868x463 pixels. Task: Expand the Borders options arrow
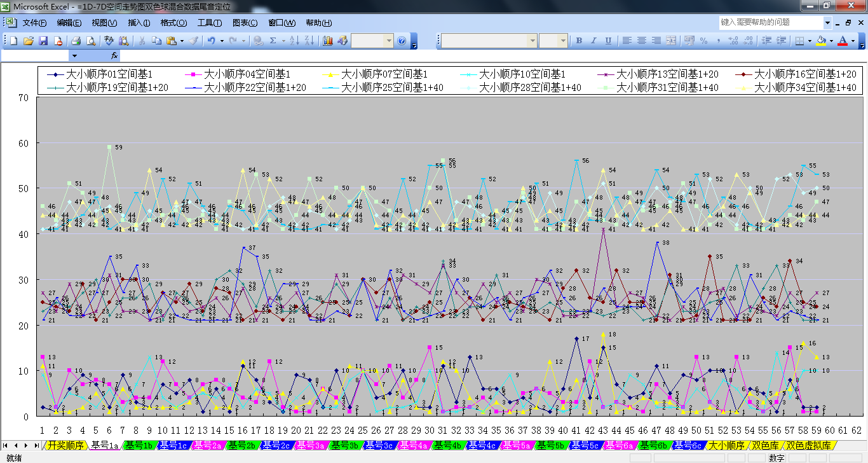click(x=809, y=41)
